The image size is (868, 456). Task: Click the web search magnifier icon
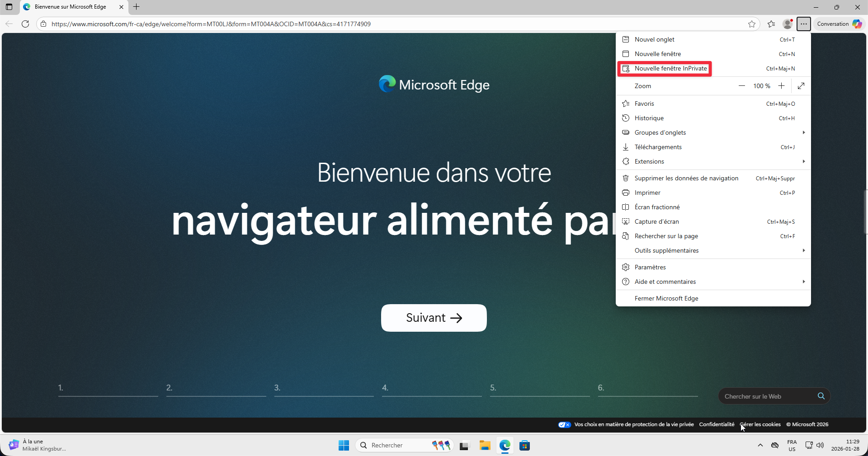click(821, 396)
